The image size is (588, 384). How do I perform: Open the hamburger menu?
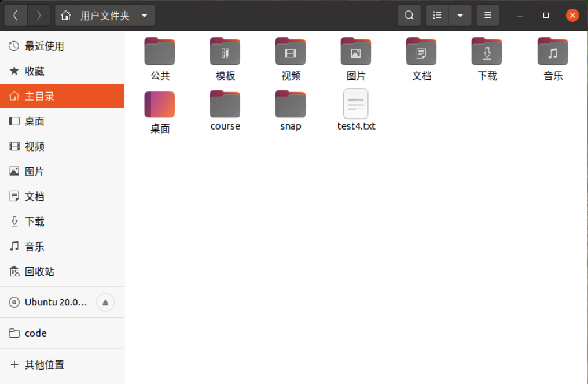click(487, 15)
